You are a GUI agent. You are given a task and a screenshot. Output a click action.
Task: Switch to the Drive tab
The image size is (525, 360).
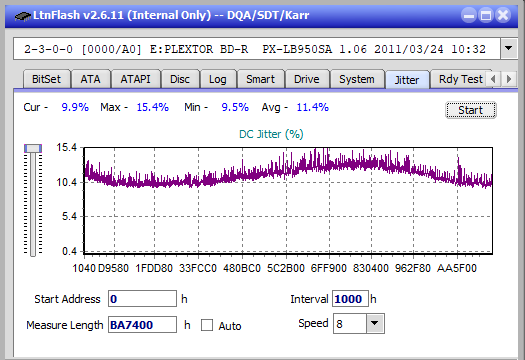307,79
